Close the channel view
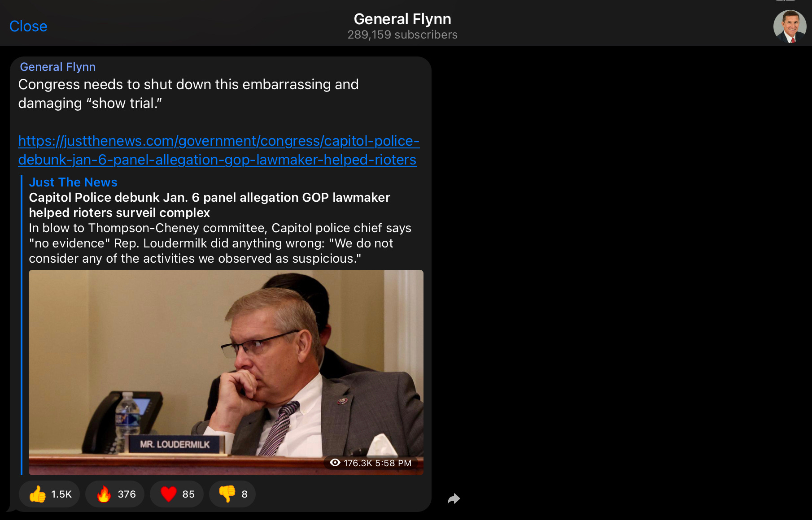 [x=28, y=26]
